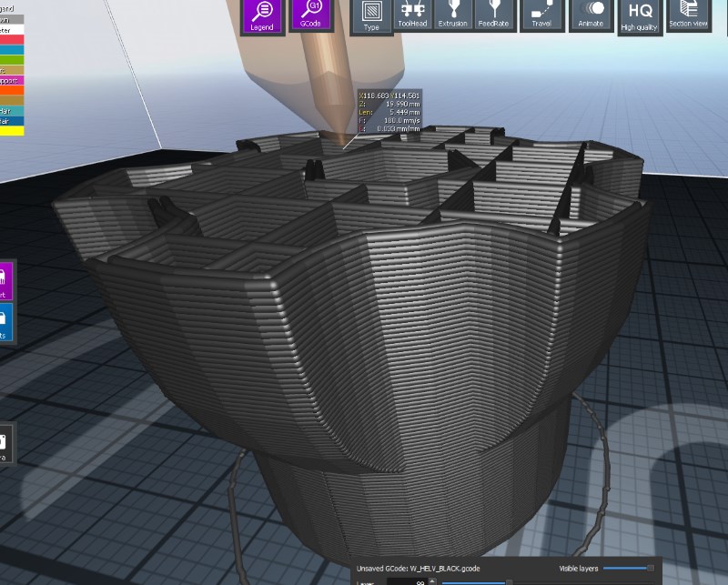Click the yellow legend swatch

11,130
